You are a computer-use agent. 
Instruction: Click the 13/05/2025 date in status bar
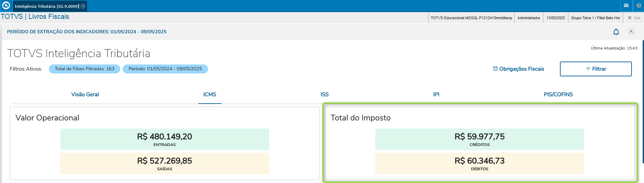pos(556,18)
